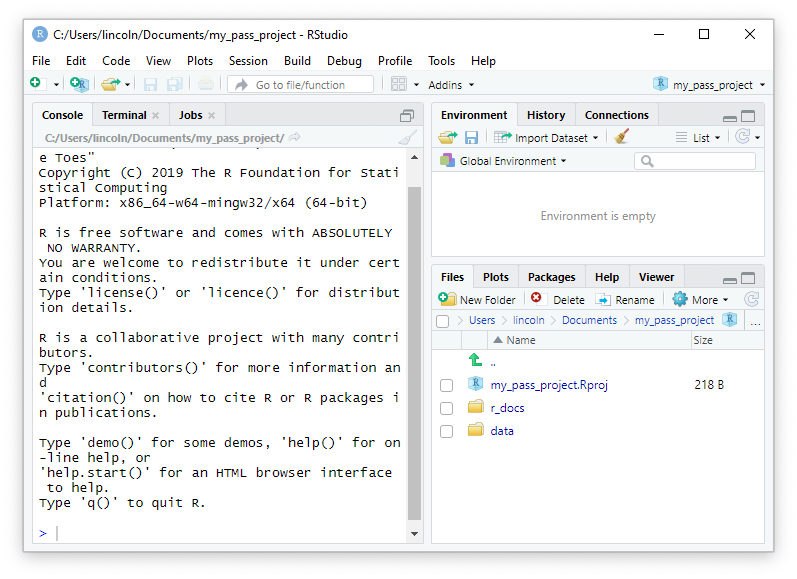Open the Profile menu

[395, 61]
